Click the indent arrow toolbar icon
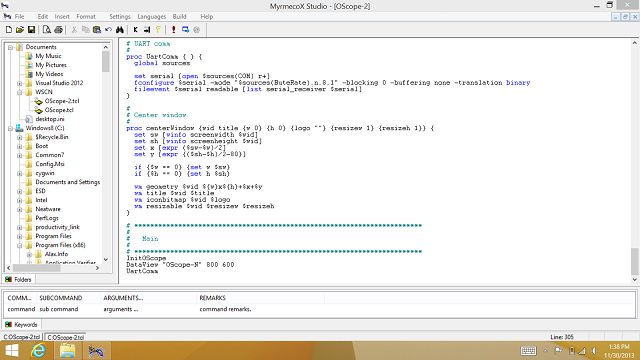Viewport: 640px width, 360px height. click(x=147, y=29)
